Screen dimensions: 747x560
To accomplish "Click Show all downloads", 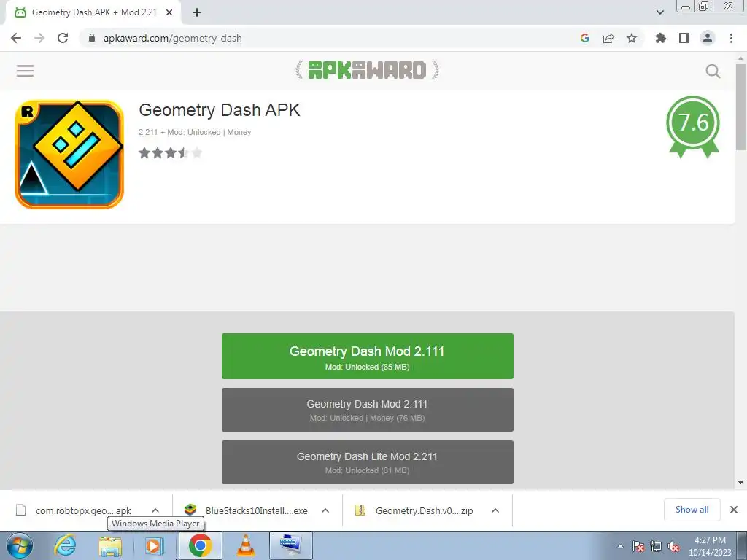I will click(x=692, y=510).
